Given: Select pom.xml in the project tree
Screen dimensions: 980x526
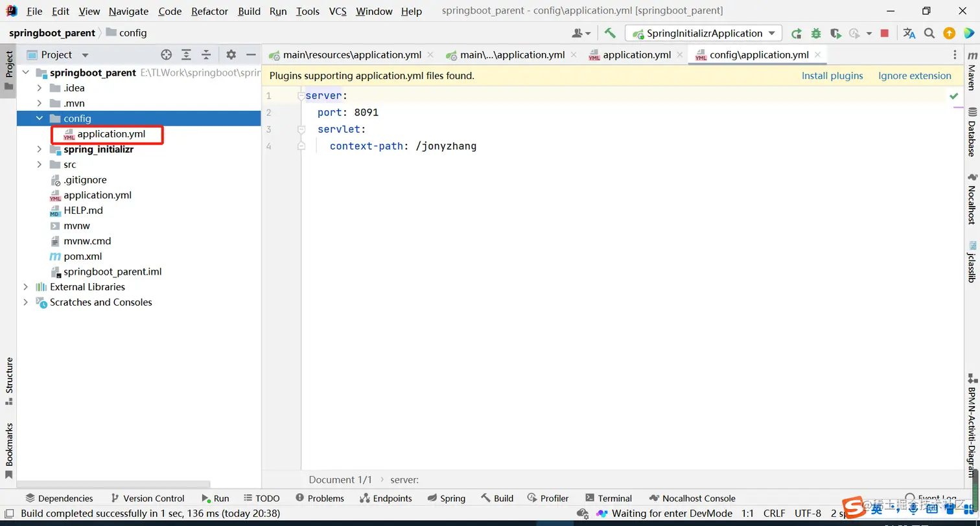Looking at the screenshot, I should coord(83,256).
